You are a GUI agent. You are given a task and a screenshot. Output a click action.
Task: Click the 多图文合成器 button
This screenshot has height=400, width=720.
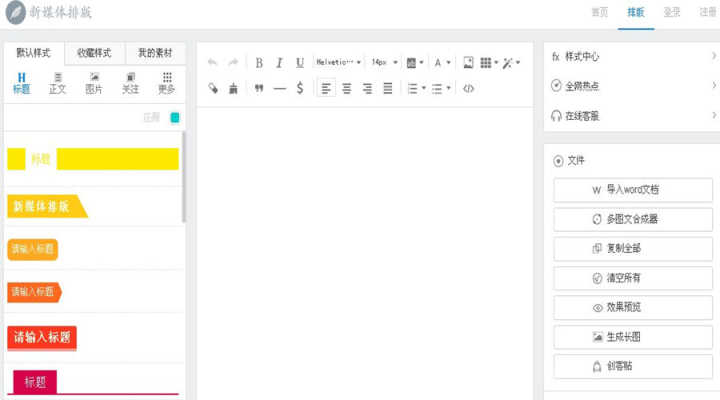point(633,219)
